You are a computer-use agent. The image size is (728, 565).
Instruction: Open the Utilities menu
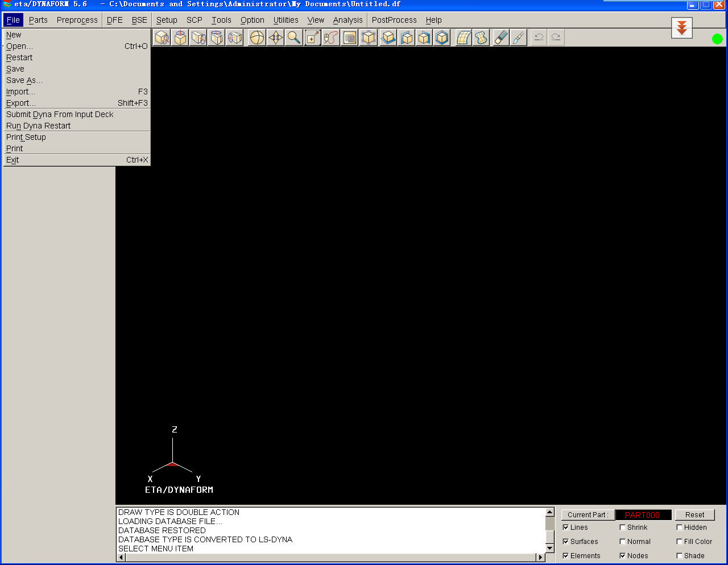coord(286,20)
